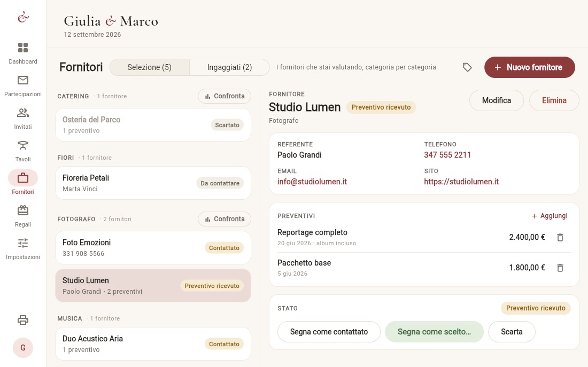Click the Reportage completo quote title
The image size is (588, 367).
click(x=312, y=232)
